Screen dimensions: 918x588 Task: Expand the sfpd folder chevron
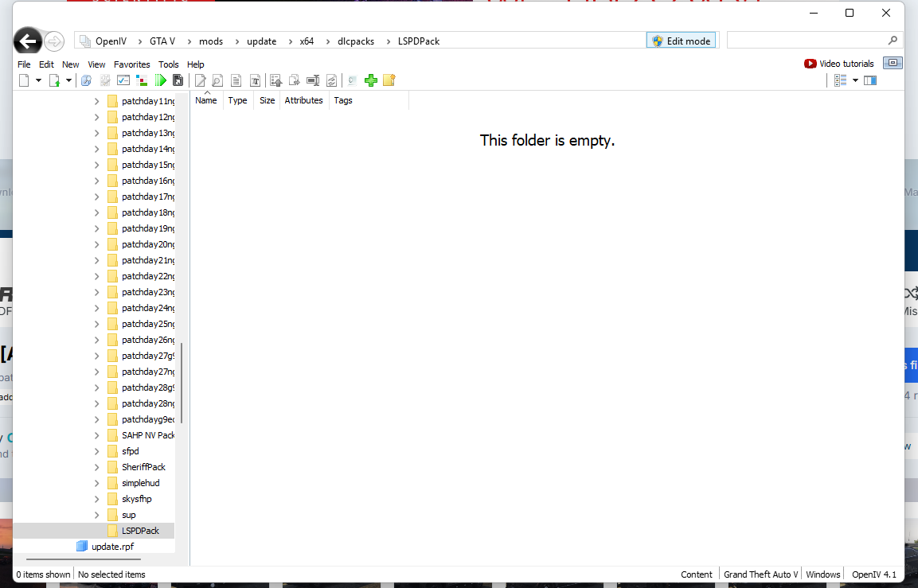coord(97,451)
